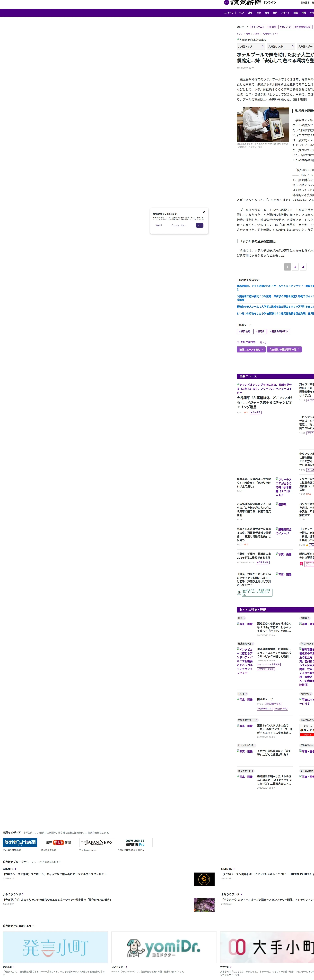Select the 社会 nav item
This screenshot has width=314, height=980.
click(x=258, y=13)
